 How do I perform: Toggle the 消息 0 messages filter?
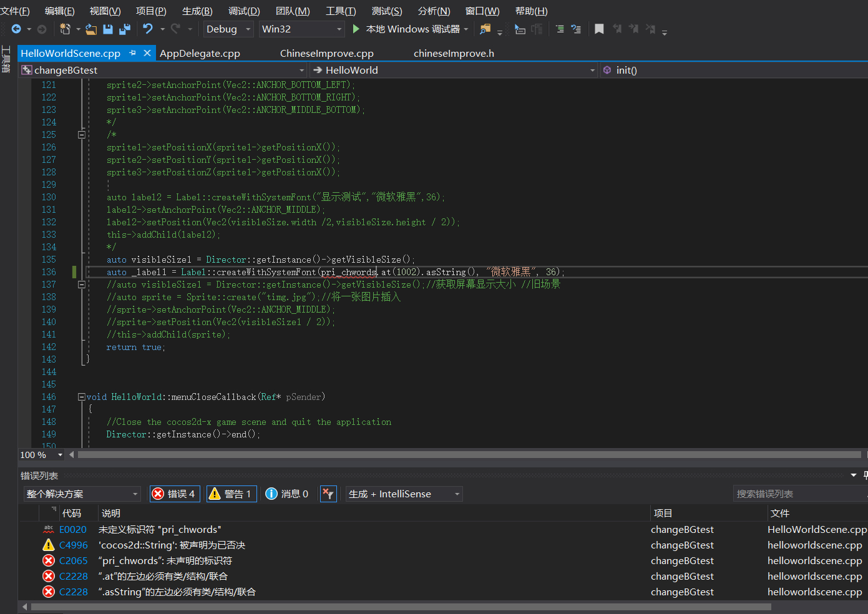(287, 494)
